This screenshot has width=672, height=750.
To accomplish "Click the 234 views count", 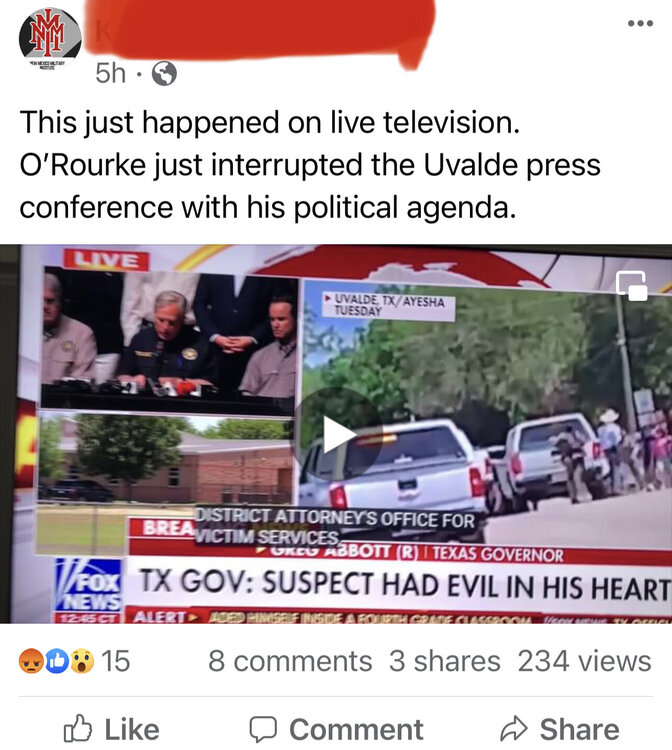I will click(584, 661).
